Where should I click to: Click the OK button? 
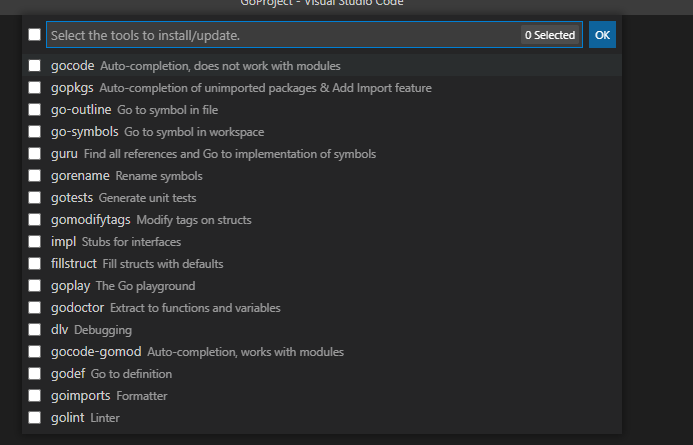(602, 35)
